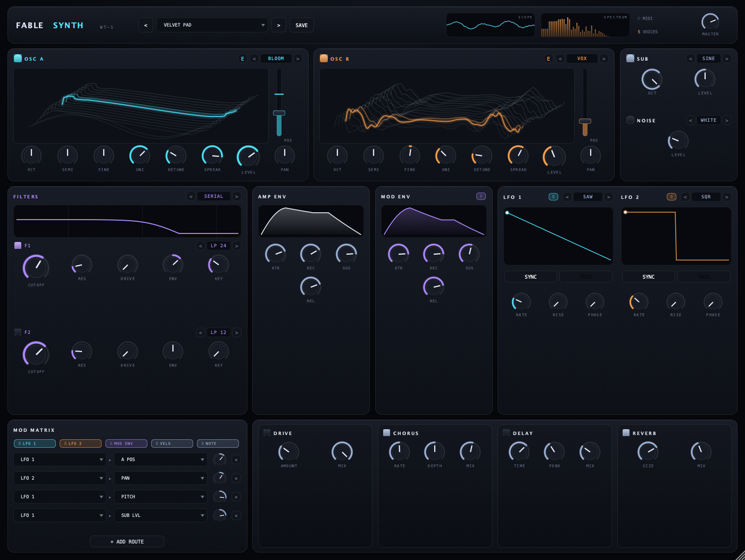Choose previous LFO 2 shape before SQR
This screenshot has width=745, height=560.
[x=685, y=197]
